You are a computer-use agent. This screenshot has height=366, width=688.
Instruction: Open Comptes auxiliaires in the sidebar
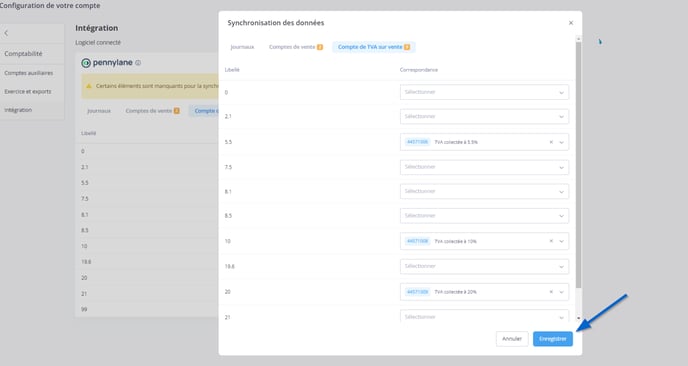click(29, 73)
